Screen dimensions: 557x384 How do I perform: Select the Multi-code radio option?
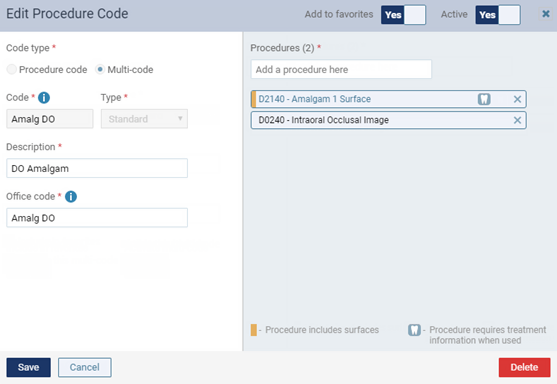coord(100,69)
